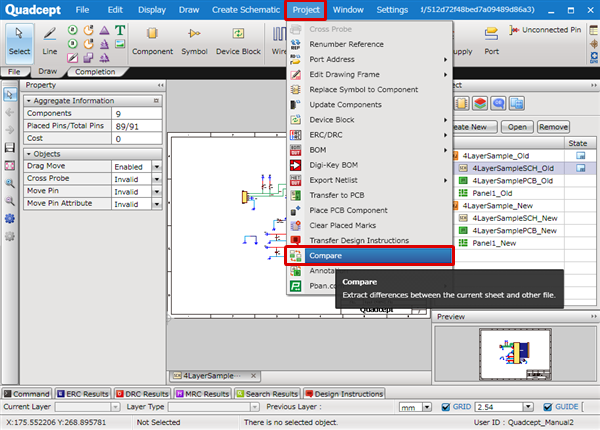Image resolution: width=600 pixels, height=430 pixels.
Task: Open the ERC/DRC submenu
Action: pyautogui.click(x=369, y=135)
